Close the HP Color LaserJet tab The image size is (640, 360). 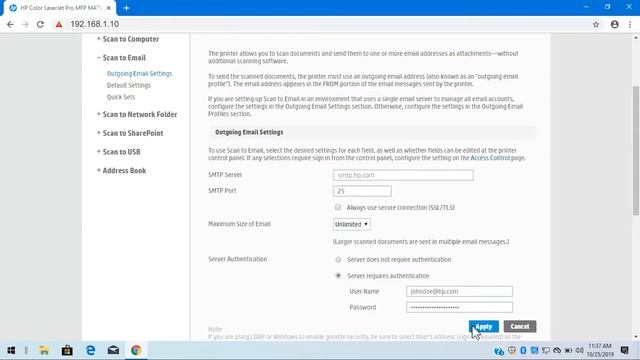pos(109,8)
